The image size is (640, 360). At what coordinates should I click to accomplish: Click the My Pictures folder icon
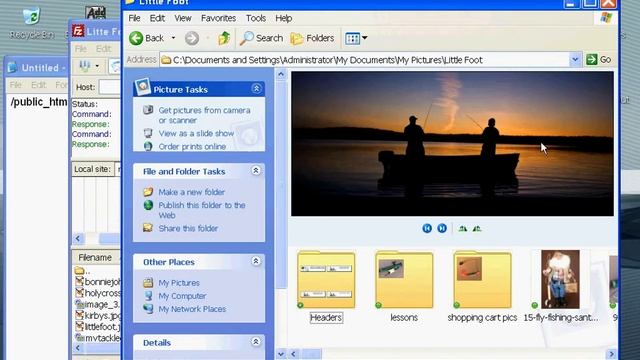pos(148,282)
